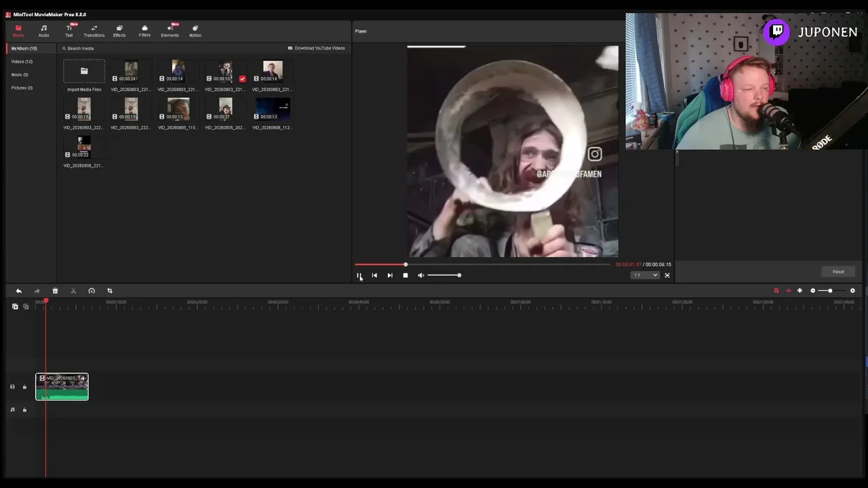Switch to the Text tab
868x488 pixels.
(x=68, y=31)
